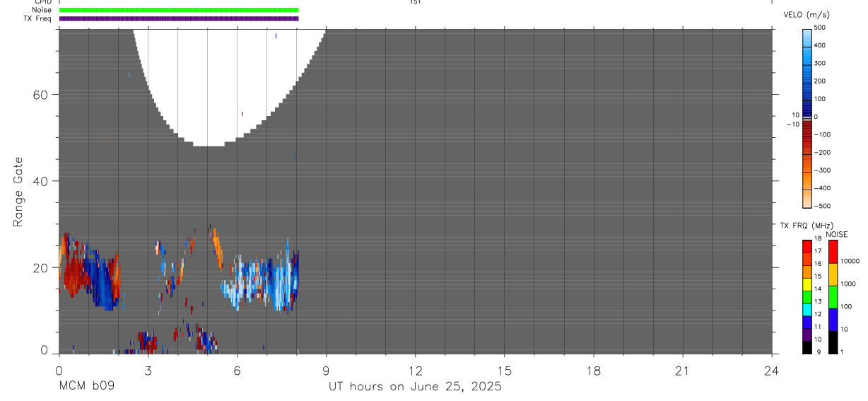Image resolution: width=868 pixels, height=401 pixels.
Task: Click the yellow segment of NOISE scale
Action: pos(833,274)
